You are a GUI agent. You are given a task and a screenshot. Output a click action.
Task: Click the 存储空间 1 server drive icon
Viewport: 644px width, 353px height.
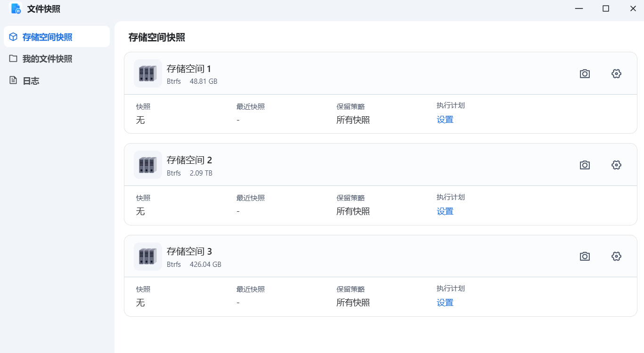coord(147,73)
